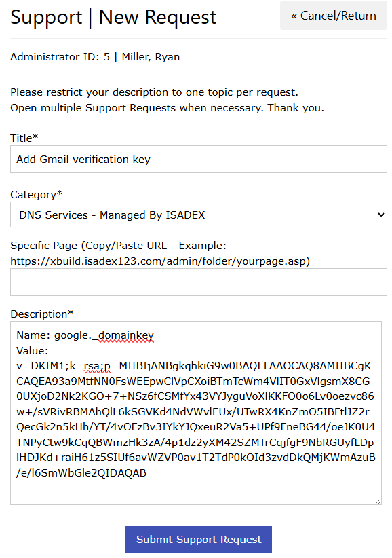Viewport: 392px width, 558px height.
Task: Click the Support | New Request heading
Action: [x=113, y=17]
